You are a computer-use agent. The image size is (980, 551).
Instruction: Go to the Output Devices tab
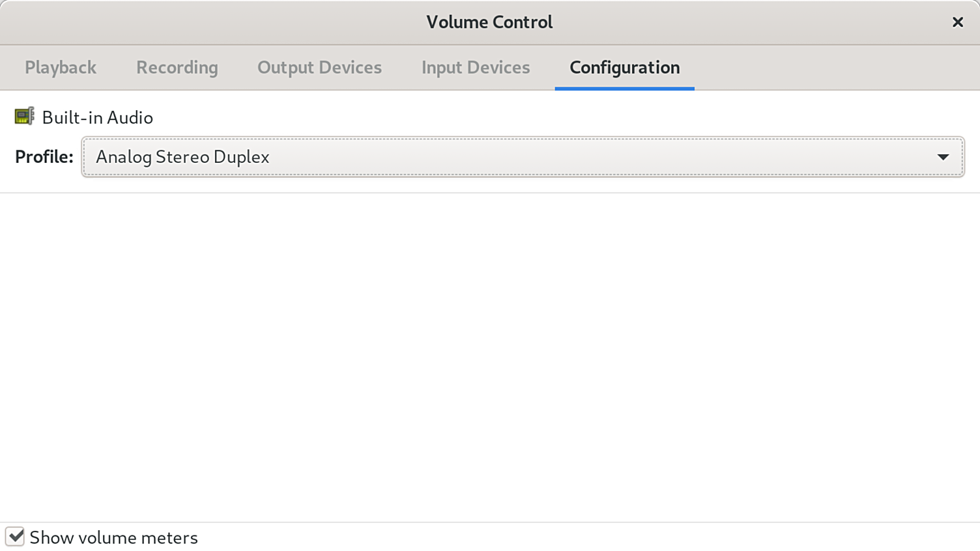click(319, 68)
